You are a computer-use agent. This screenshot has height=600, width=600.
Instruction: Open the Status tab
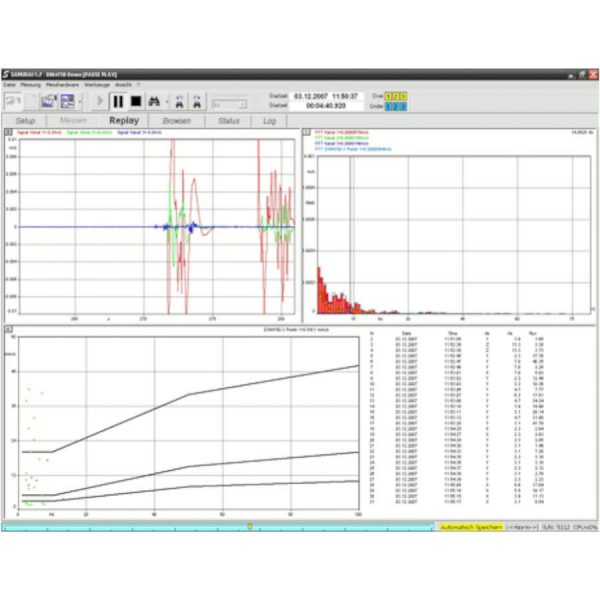pyautogui.click(x=228, y=121)
